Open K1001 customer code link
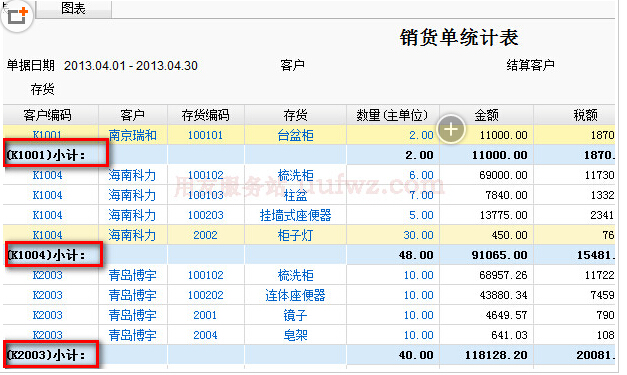This screenshot has height=375, width=627. pyautogui.click(x=47, y=135)
